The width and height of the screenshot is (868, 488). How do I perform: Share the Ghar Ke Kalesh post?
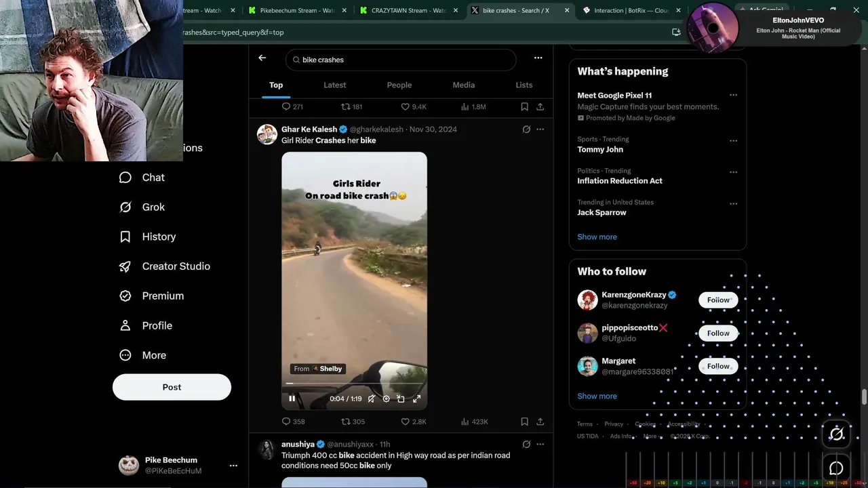tap(540, 422)
